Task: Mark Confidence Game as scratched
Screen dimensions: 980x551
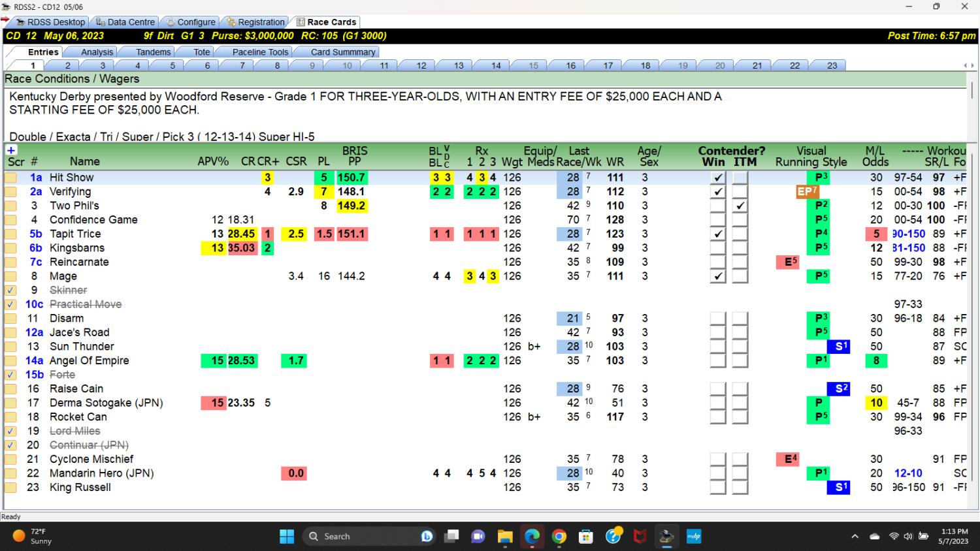Action: pos(11,220)
